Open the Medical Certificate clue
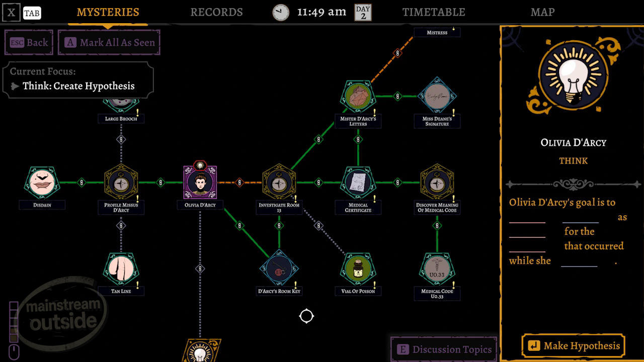Screen dimensions: 644x362 pyautogui.click(x=358, y=183)
